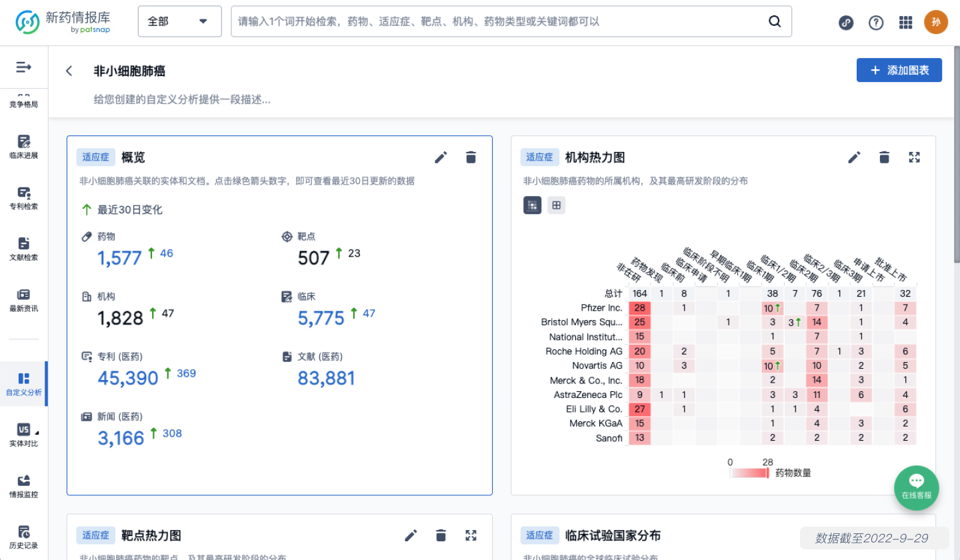Click the Pfizer Inc. 非在研 cell 28

639,308
